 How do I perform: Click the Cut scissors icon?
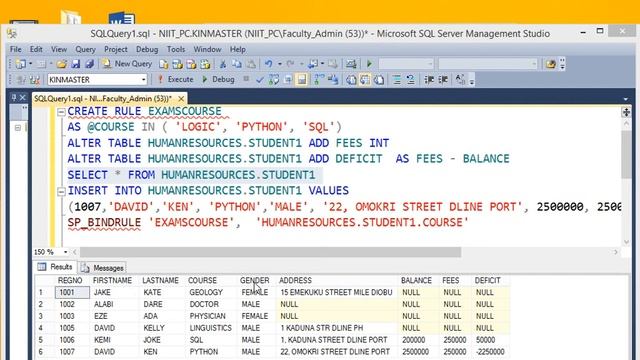pyautogui.click(x=223, y=64)
